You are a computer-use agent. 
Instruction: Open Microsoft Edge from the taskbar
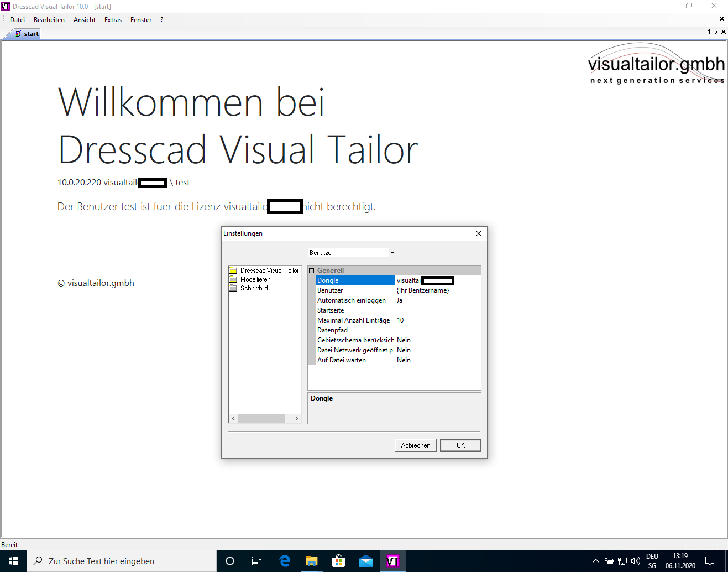click(x=285, y=561)
